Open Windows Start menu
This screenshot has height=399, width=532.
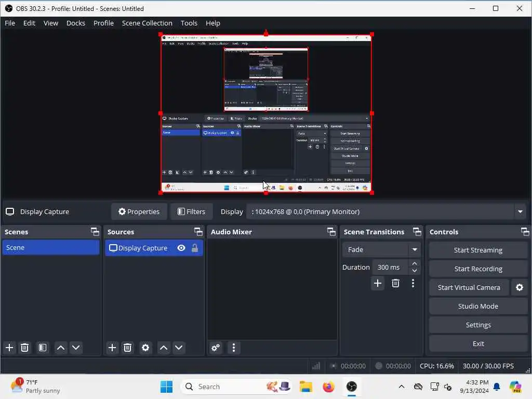pos(166,387)
